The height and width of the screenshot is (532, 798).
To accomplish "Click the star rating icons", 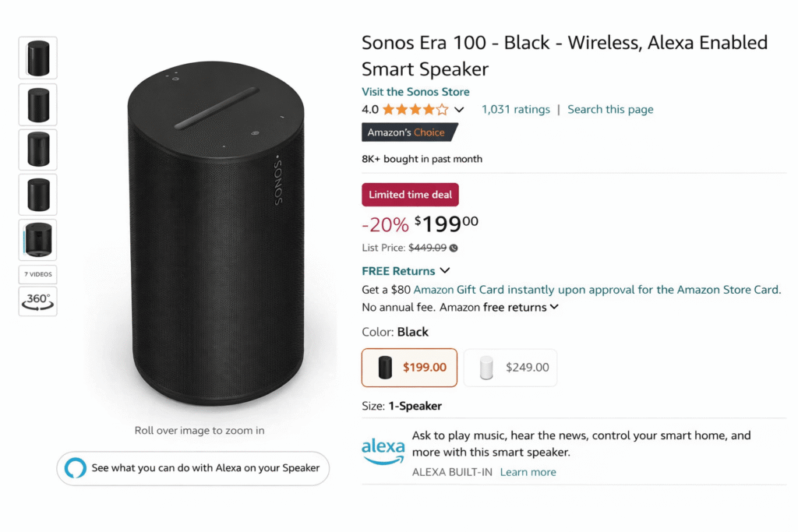I will (415, 110).
